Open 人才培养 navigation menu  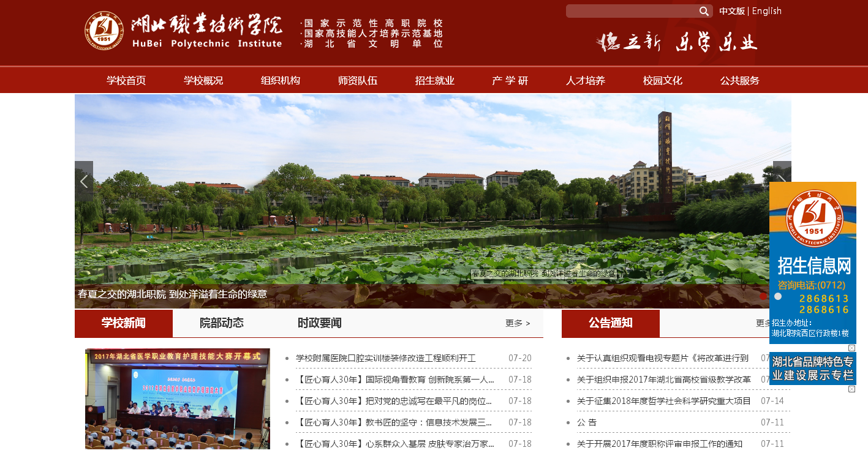pos(586,80)
